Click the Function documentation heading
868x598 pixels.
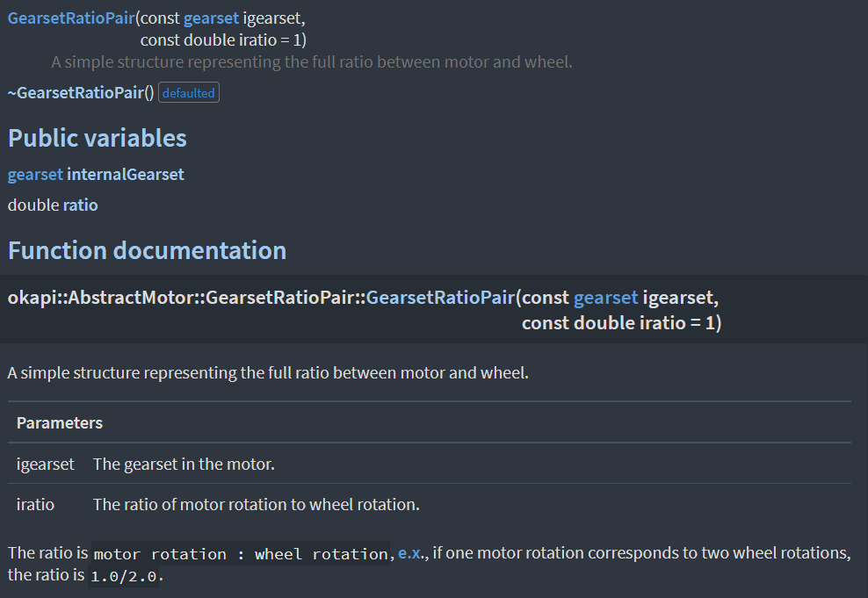click(x=148, y=250)
